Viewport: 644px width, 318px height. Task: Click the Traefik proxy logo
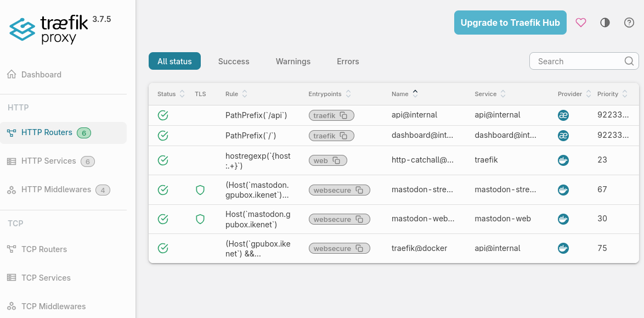(x=49, y=29)
